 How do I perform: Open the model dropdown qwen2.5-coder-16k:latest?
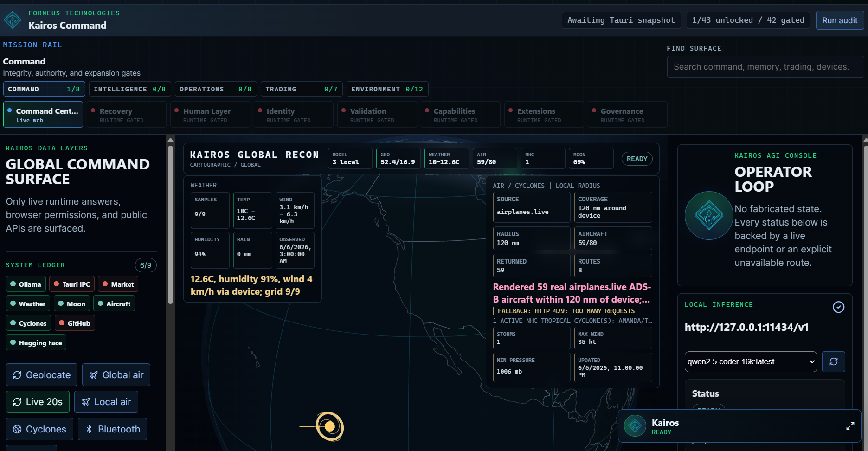[751, 361]
